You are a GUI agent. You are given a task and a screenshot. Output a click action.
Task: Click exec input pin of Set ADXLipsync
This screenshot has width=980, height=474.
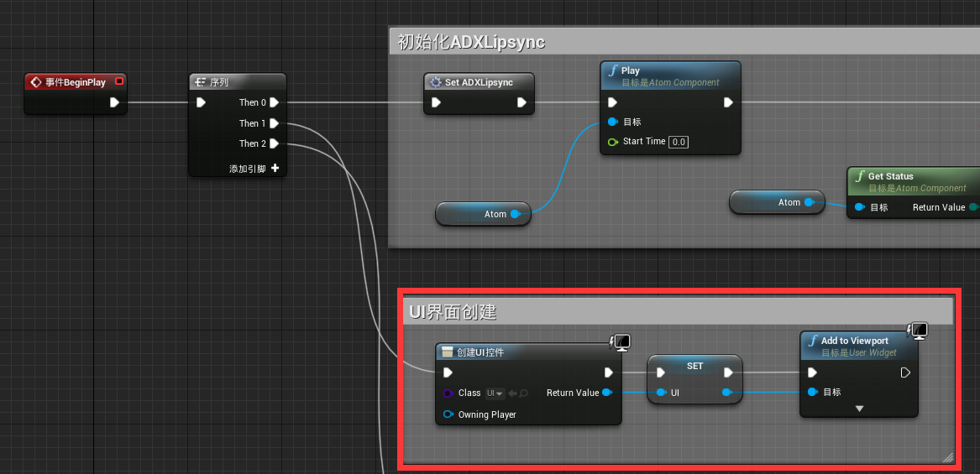[x=436, y=102]
